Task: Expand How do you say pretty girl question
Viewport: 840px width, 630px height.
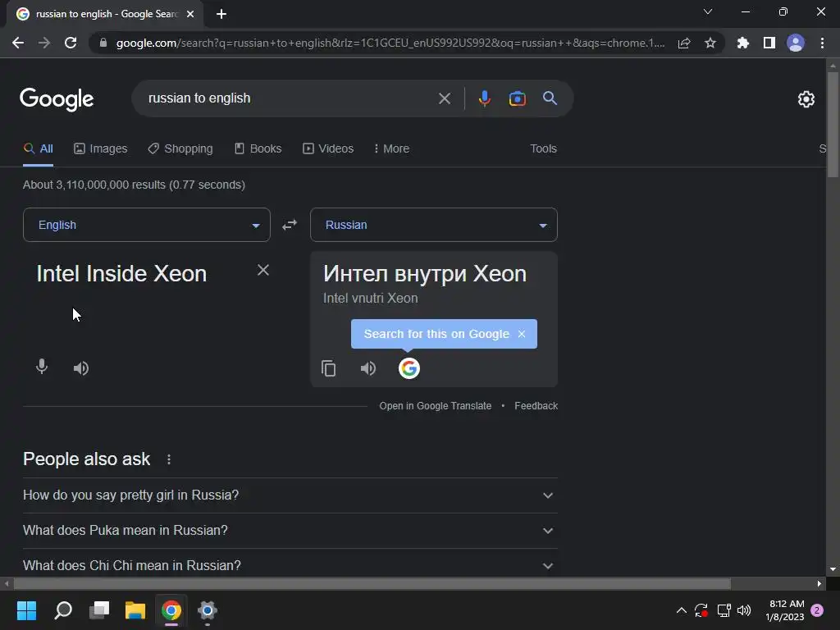Action: coord(290,495)
